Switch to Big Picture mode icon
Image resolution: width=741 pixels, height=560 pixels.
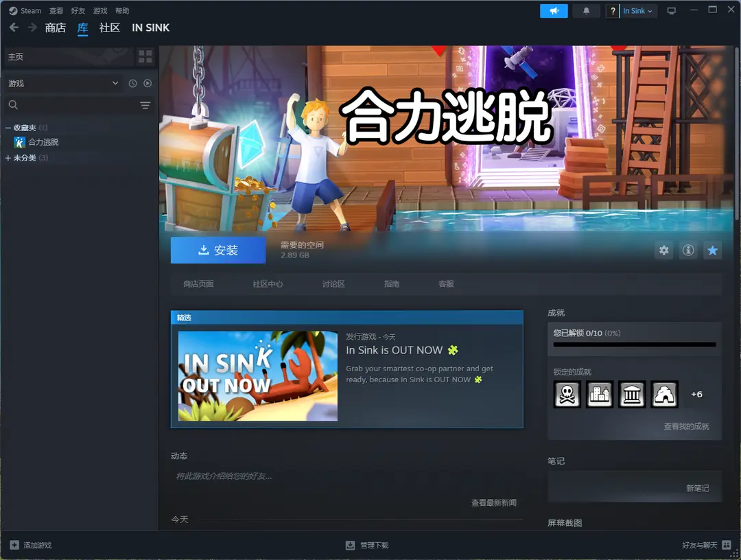tap(671, 11)
